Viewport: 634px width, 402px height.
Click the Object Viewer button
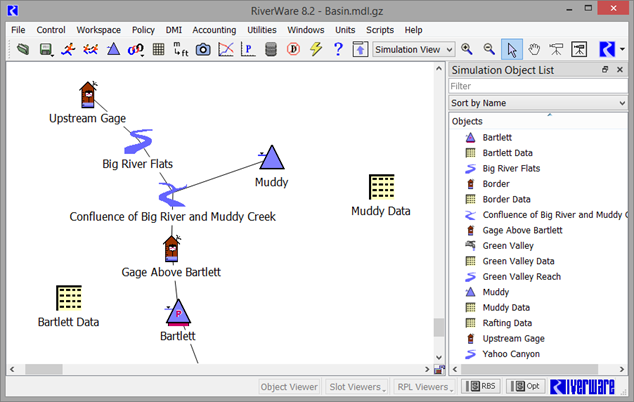[289, 387]
